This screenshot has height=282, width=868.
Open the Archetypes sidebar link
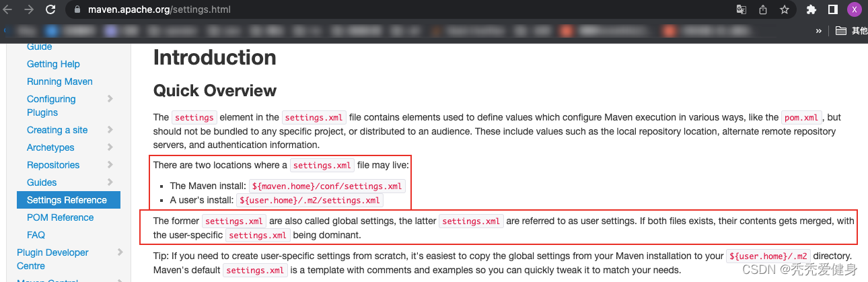click(50, 147)
